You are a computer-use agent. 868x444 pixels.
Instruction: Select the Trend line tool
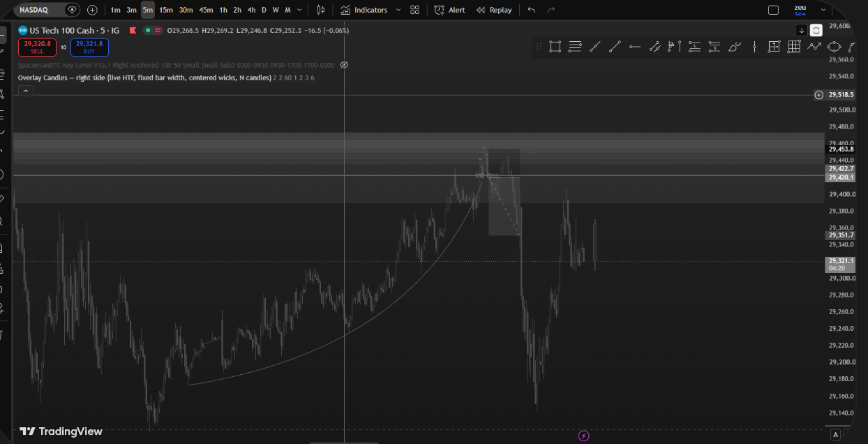pos(615,47)
